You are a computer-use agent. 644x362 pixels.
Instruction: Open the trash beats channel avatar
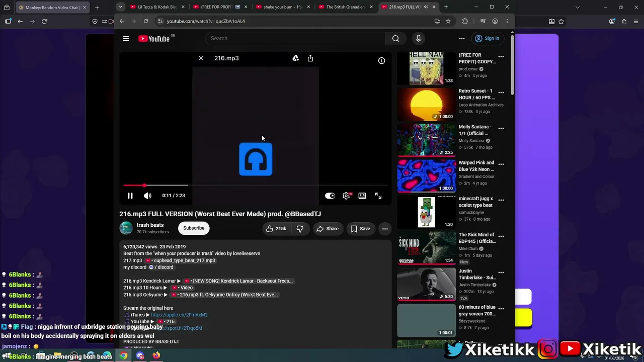pyautogui.click(x=126, y=228)
